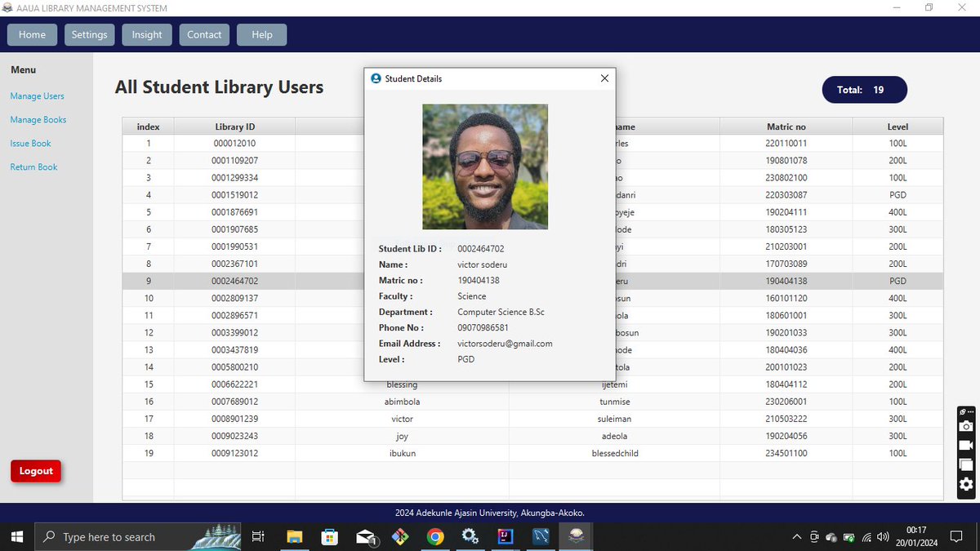Viewport: 980px width, 551px height.
Task: Click phone number 09070986581 in the dialog
Action: pos(483,328)
